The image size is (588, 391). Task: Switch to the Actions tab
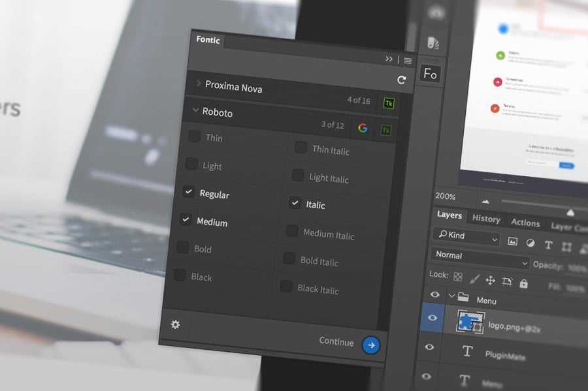point(525,223)
